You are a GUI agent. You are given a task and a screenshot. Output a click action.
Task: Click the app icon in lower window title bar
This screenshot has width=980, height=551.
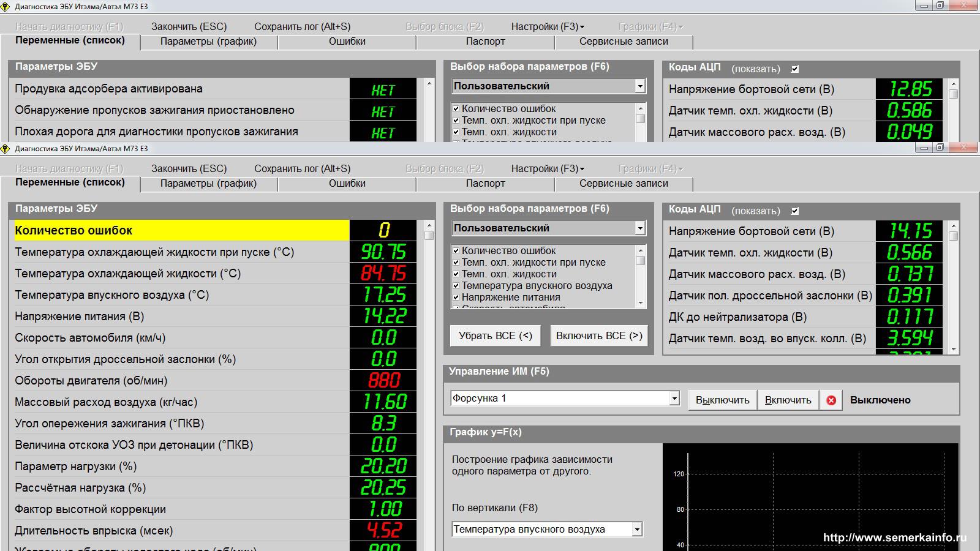[x=6, y=149]
